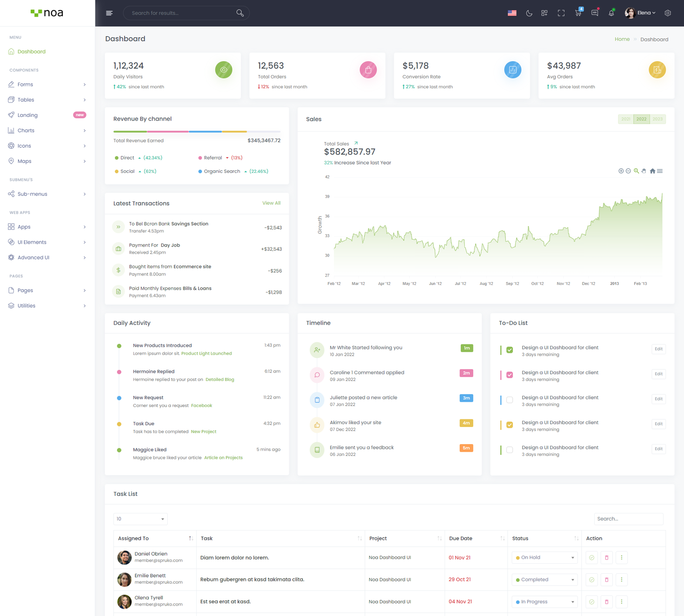Screen dimensions: 684x616
Task: Select the 2023 sales tab
Action: click(657, 119)
